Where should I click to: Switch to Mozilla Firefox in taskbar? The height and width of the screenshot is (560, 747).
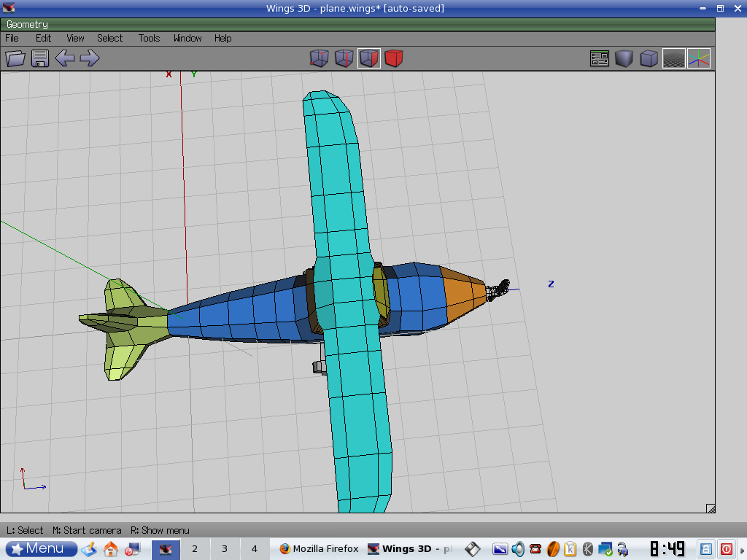(318, 549)
